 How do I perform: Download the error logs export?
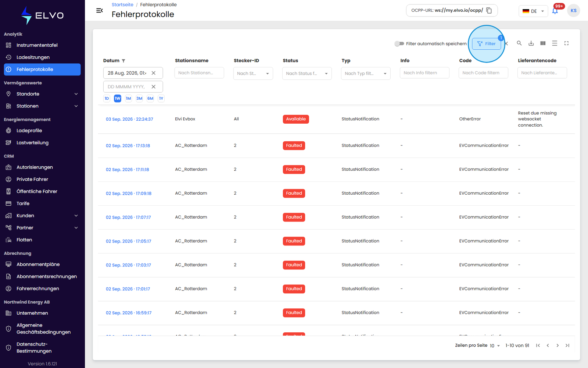531,43
